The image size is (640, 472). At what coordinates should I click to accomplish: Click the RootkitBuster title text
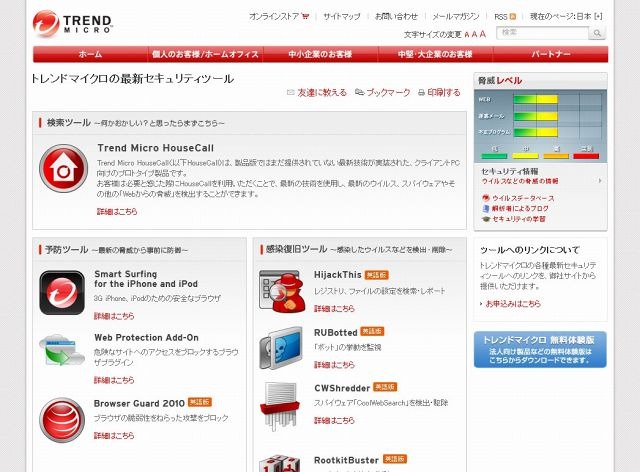tap(346, 460)
